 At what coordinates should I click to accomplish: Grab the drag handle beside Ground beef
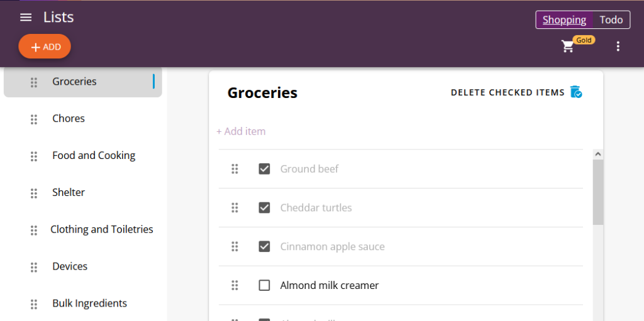click(x=235, y=169)
